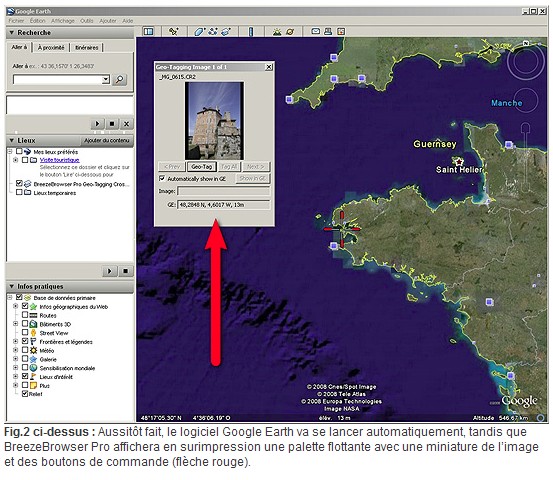This screenshot has height=480, width=553.
Task: Click the photo thumbnail in Geo-Tagging dialog
Action: (214, 121)
